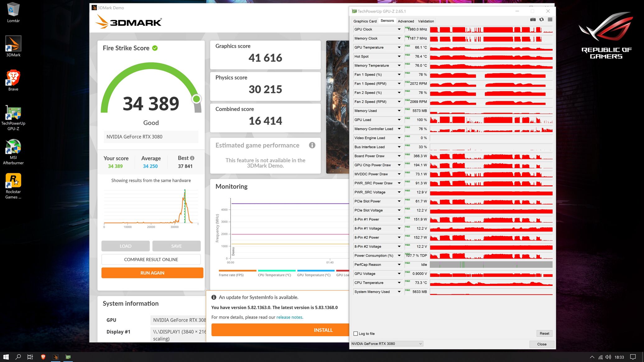Screen dimensions: 644x362
Task: Open Rockstar Games desktop shortcut
Action: 13,186
